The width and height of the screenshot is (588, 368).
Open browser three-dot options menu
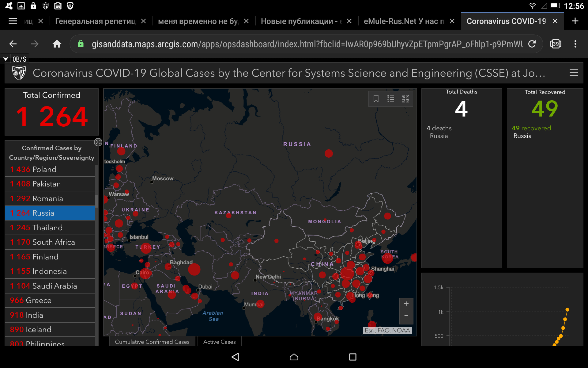[575, 44]
